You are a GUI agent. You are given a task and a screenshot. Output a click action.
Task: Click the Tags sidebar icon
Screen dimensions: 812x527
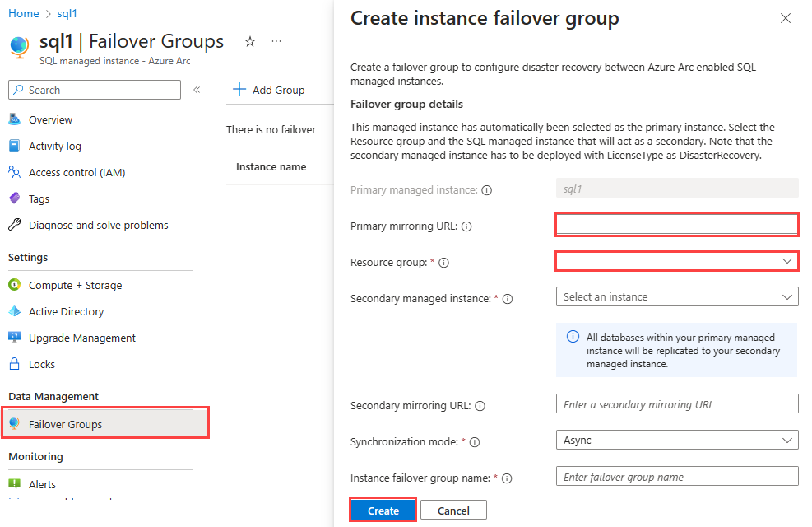coord(15,198)
